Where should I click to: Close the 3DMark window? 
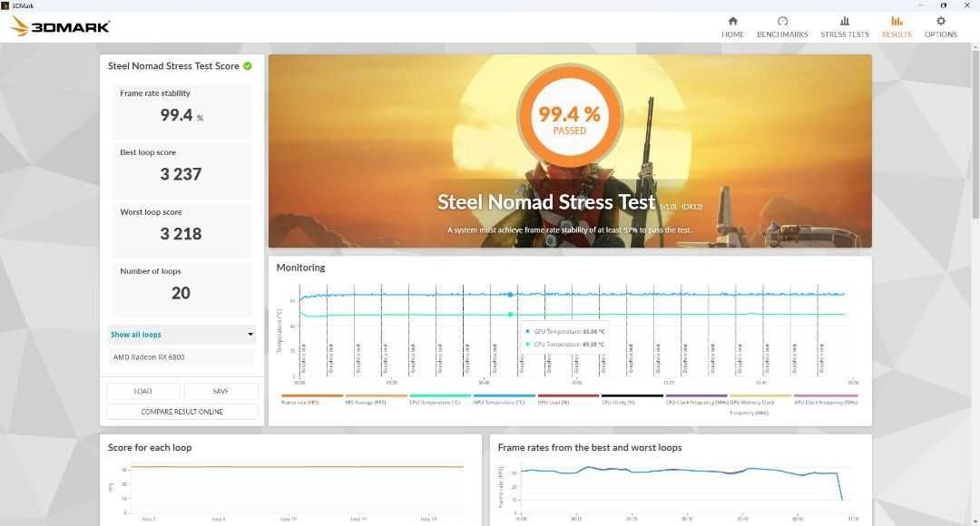[967, 5]
